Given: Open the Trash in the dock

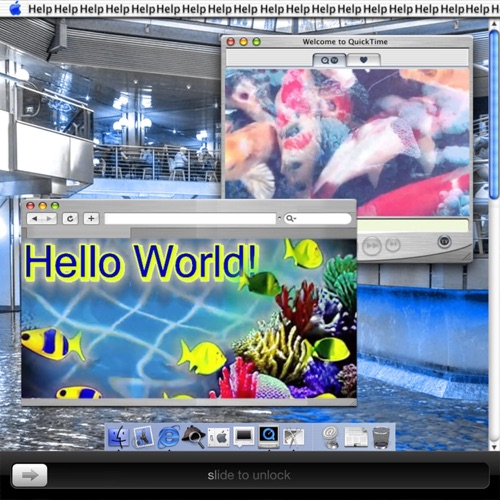Looking at the screenshot, I should [x=381, y=437].
